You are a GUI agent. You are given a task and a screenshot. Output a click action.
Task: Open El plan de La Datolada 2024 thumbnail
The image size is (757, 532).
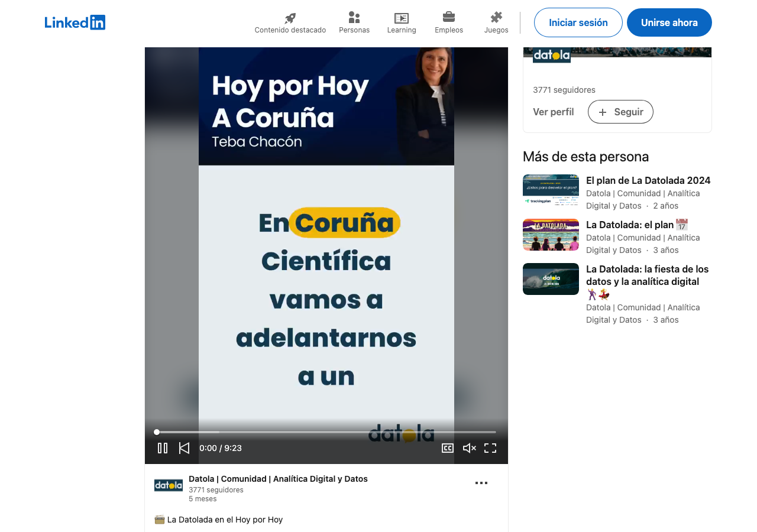551,190
